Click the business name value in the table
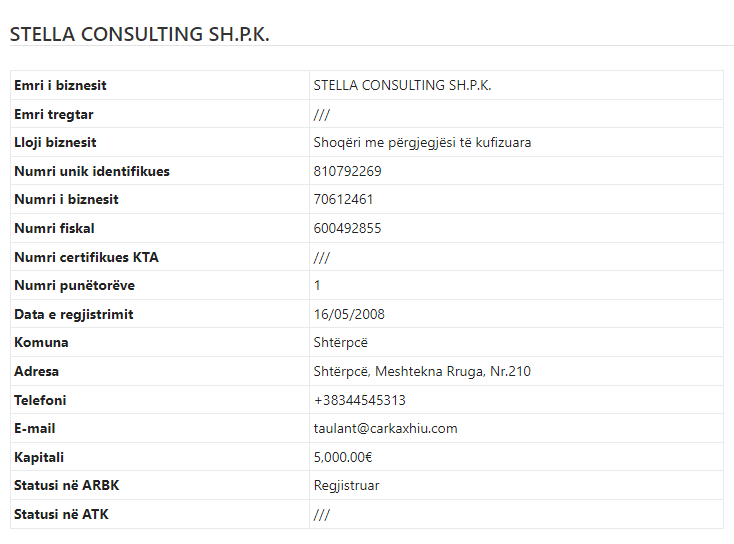The image size is (734, 544). pyautogui.click(x=402, y=85)
